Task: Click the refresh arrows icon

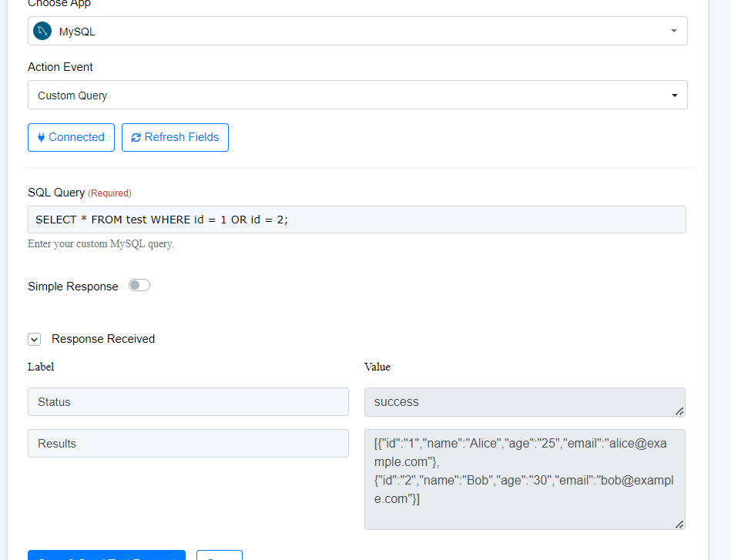Action: click(136, 138)
